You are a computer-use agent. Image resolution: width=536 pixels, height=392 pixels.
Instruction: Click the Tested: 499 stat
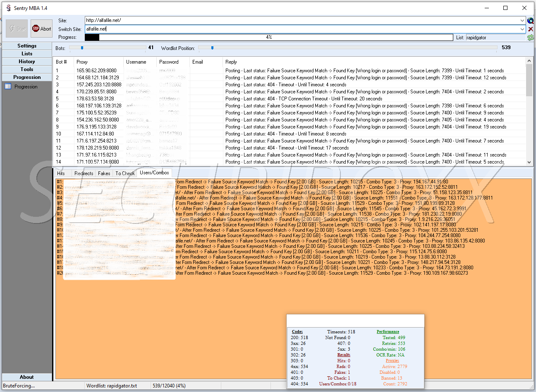click(x=394, y=337)
